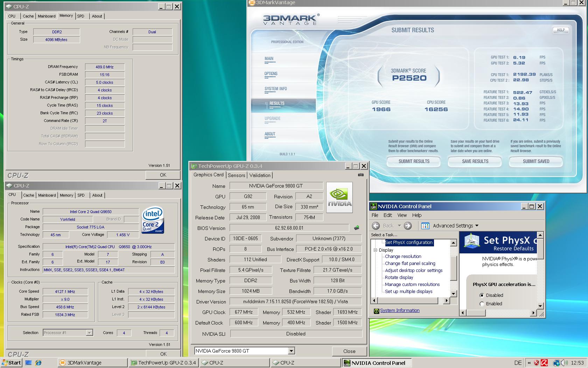The image size is (588, 368).
Task: Open the Back history dropdown arrow
Action: pyautogui.click(x=399, y=226)
